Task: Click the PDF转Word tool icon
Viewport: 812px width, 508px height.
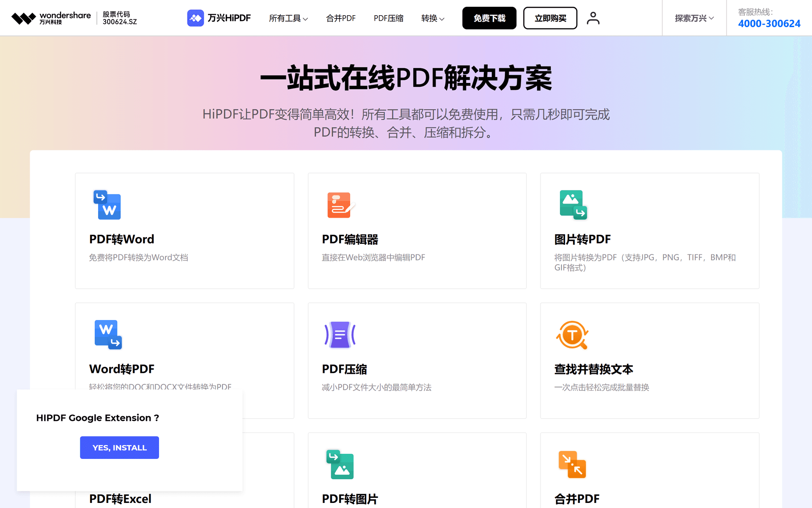Action: [107, 205]
